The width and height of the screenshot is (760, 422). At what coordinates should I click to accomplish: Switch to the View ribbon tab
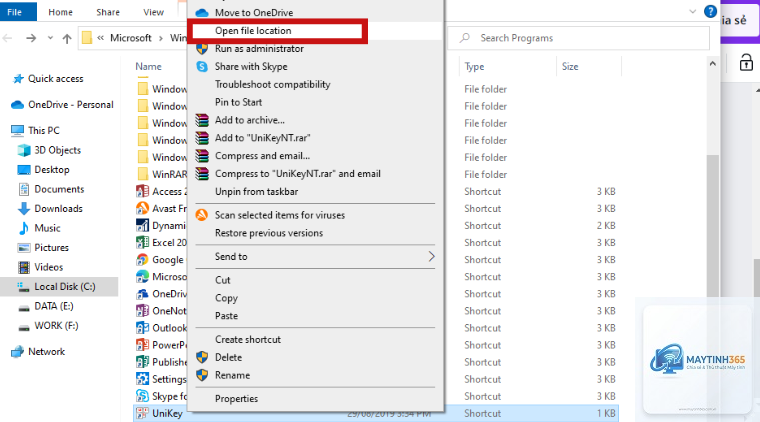pyautogui.click(x=153, y=12)
